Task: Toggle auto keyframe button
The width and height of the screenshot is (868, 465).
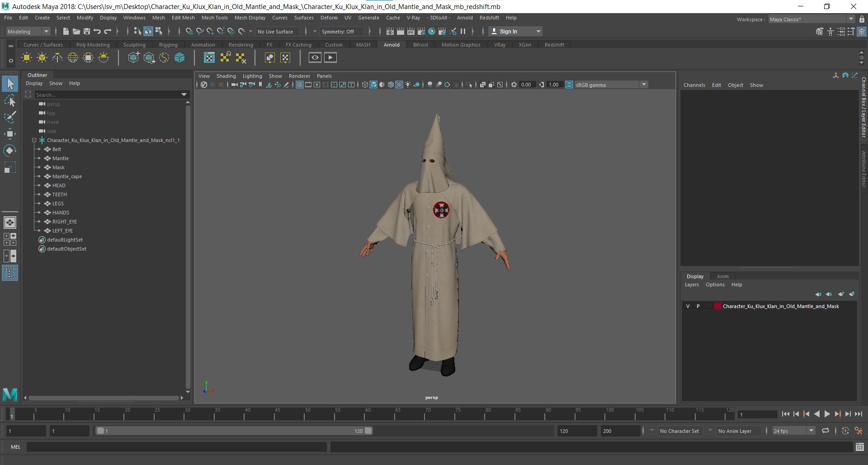Action: tap(845, 431)
